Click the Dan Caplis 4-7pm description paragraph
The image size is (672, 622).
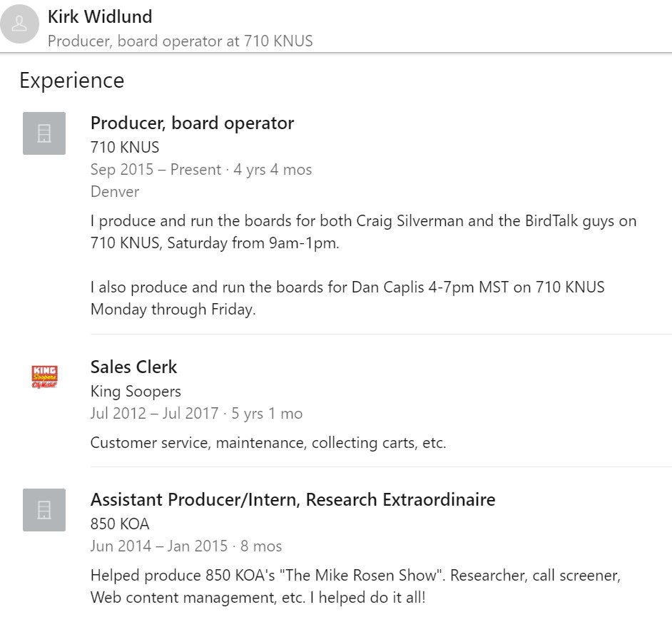click(x=347, y=298)
